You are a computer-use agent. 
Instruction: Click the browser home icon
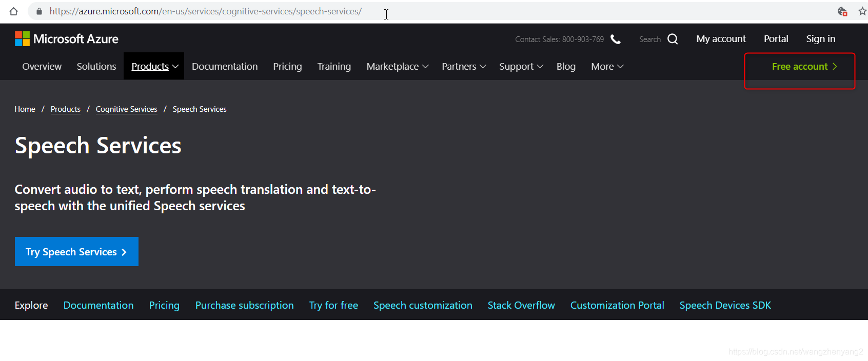pyautogui.click(x=13, y=11)
